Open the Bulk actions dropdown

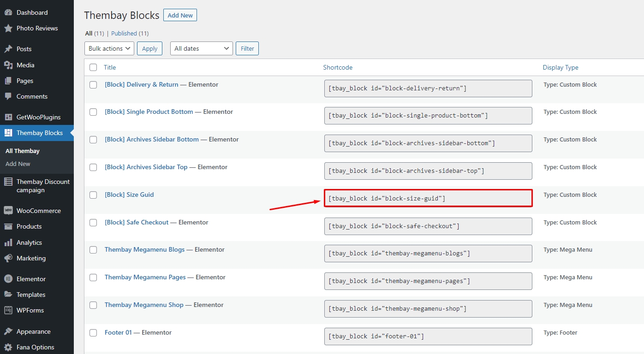(109, 48)
